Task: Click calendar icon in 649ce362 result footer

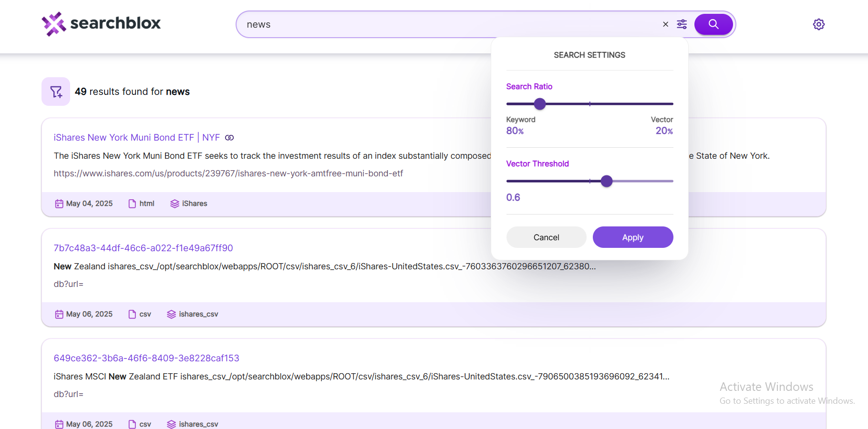Action: 59,424
